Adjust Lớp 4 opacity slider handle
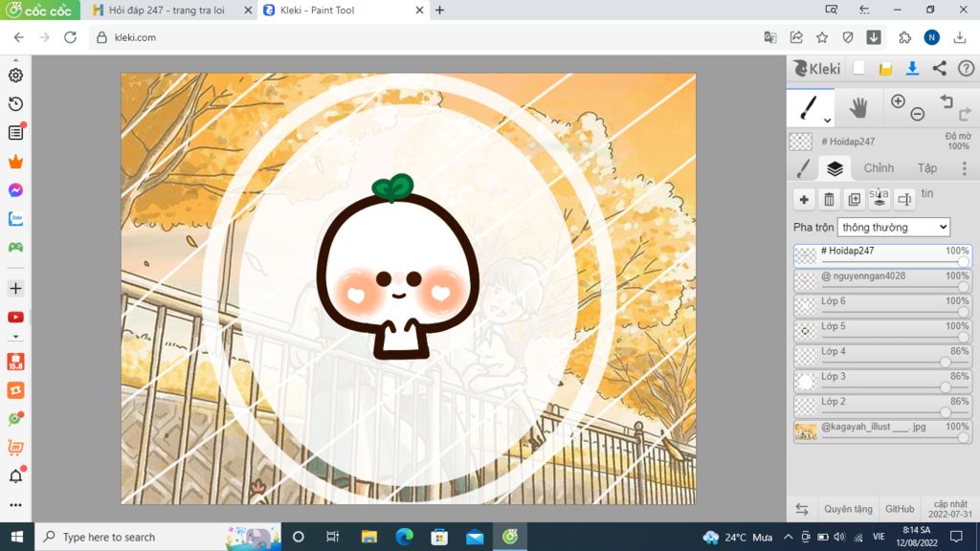The height and width of the screenshot is (551, 980). (x=945, y=363)
